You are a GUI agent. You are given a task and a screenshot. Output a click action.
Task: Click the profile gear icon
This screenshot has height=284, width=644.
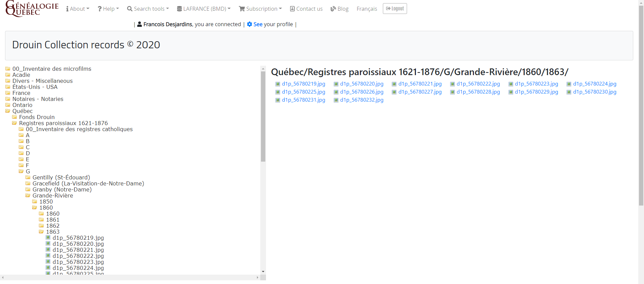pyautogui.click(x=250, y=24)
